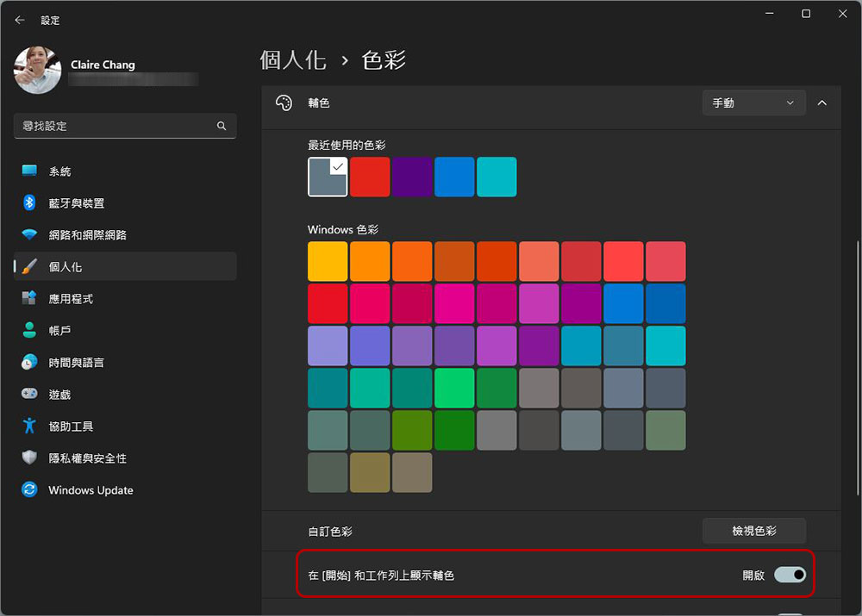Select the dark purple recent color swatch

(x=412, y=177)
